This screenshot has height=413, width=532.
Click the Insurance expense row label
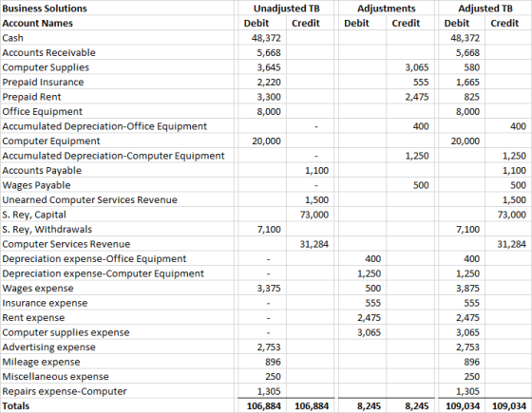[45, 304]
